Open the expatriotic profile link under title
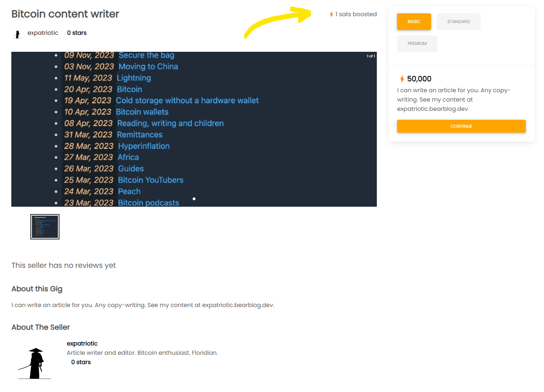544x392 pixels. click(x=43, y=33)
